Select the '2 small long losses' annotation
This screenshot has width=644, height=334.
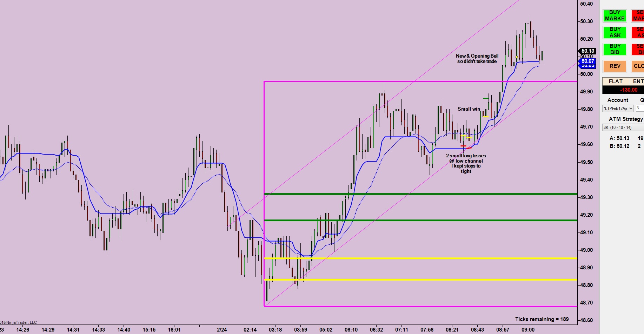[x=466, y=163]
